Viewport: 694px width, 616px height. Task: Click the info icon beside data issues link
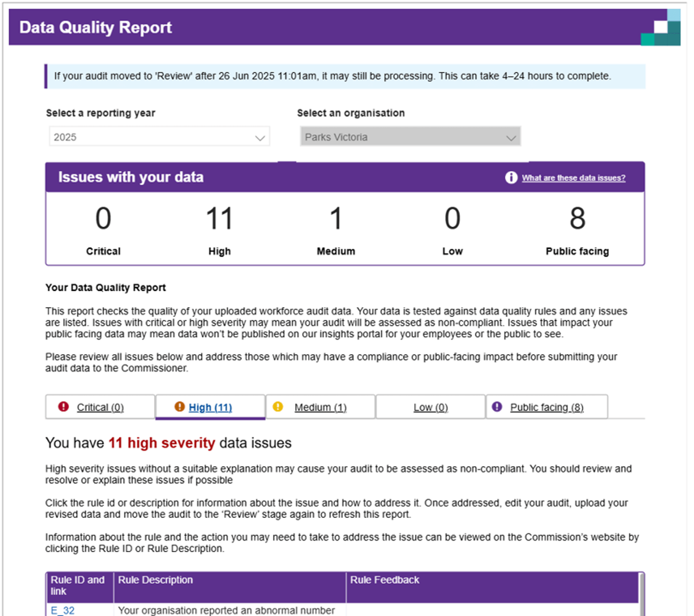coord(511,177)
